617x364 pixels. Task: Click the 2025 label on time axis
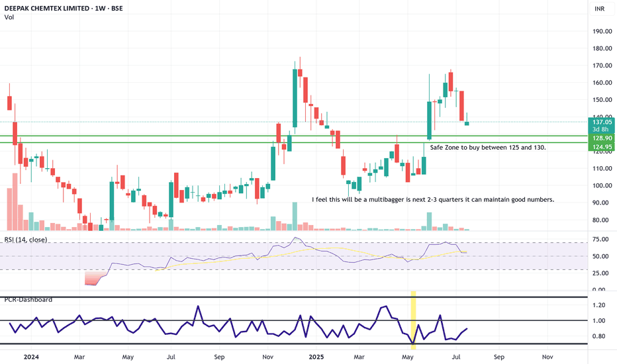[316, 357]
